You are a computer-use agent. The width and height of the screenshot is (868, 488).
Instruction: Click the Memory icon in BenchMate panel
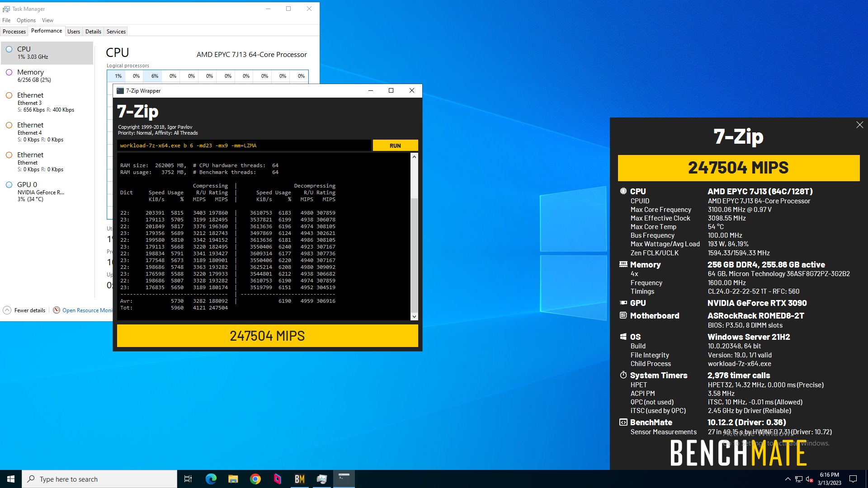tap(623, 264)
